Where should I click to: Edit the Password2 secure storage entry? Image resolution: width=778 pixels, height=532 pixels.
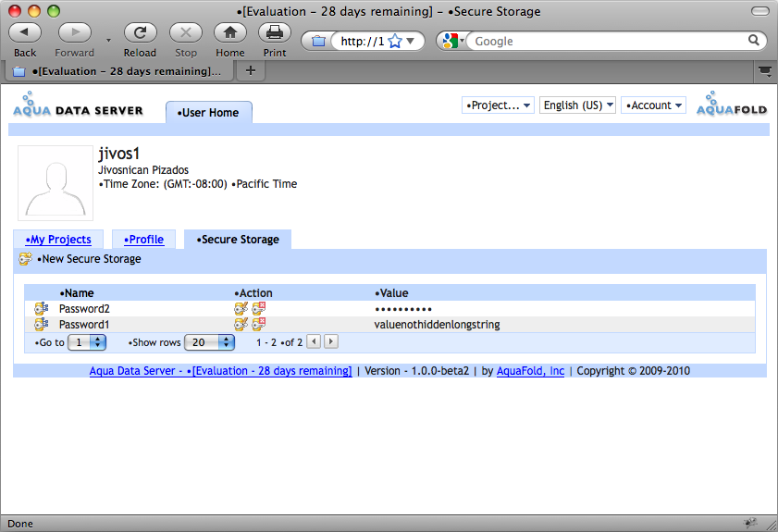coord(241,309)
